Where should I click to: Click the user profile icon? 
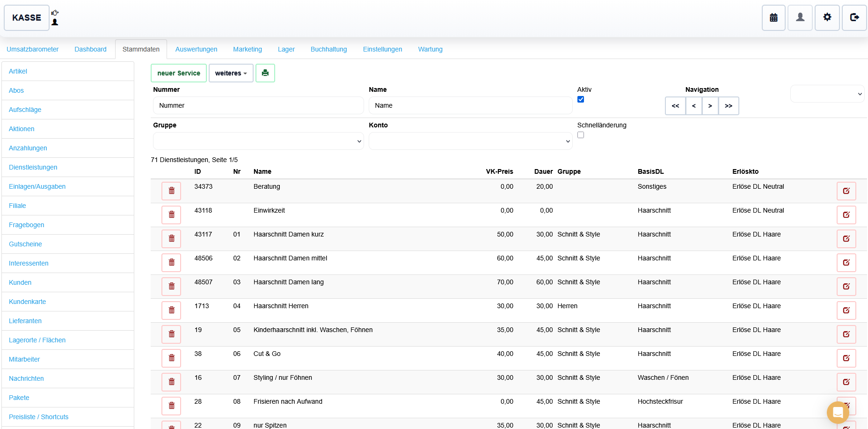[x=800, y=18]
